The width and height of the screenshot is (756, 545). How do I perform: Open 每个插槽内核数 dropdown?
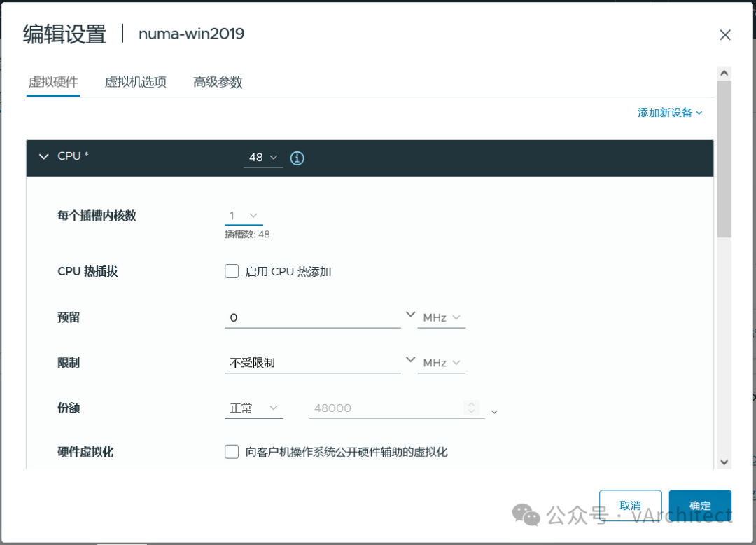pos(244,216)
